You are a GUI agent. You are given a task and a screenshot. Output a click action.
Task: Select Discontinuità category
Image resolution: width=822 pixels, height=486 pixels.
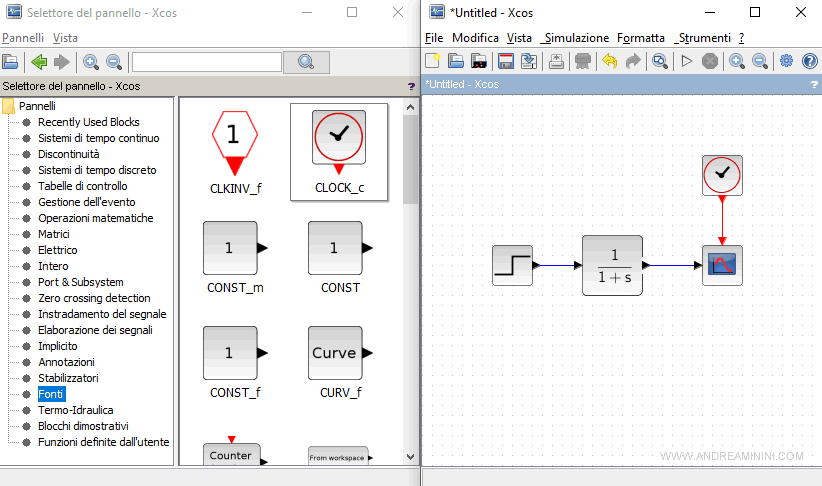point(69,154)
